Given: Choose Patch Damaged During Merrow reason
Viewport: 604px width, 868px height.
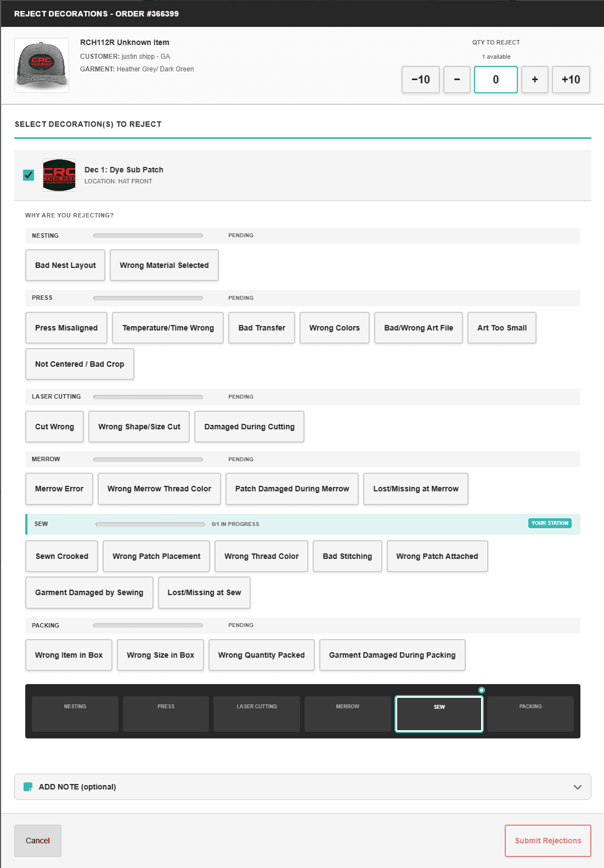Looking at the screenshot, I should [x=292, y=489].
